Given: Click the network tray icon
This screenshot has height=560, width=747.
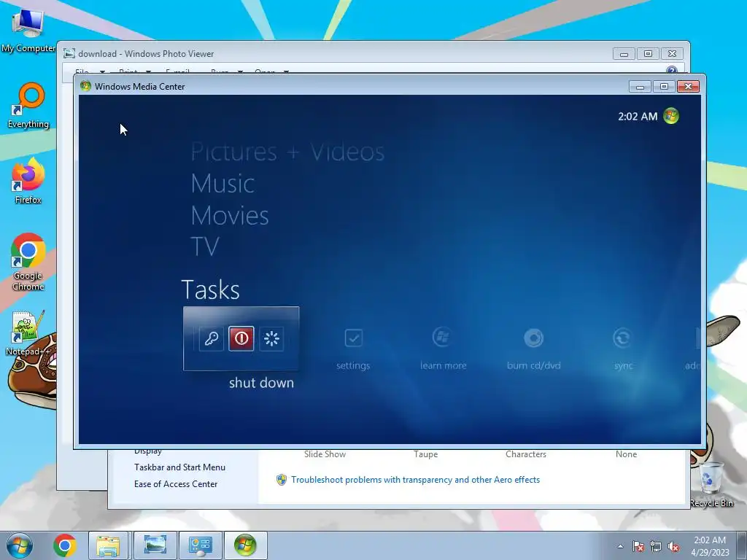Looking at the screenshot, I should 656,546.
